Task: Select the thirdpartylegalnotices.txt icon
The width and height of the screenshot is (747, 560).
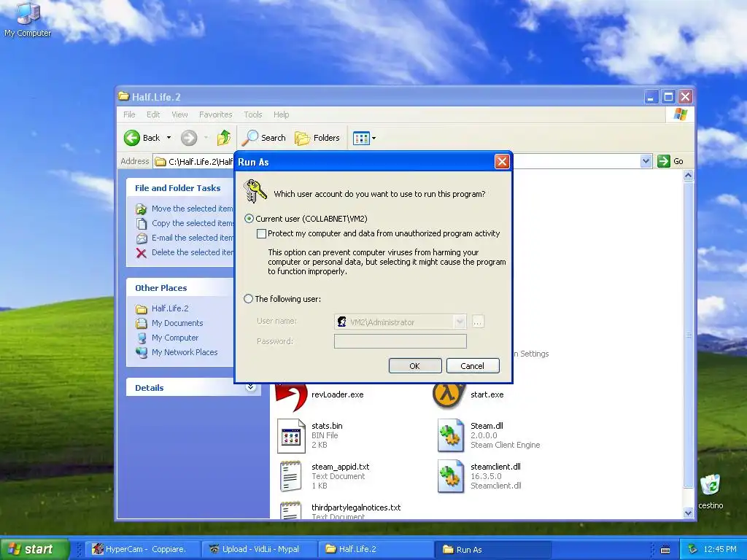Action: [291, 510]
